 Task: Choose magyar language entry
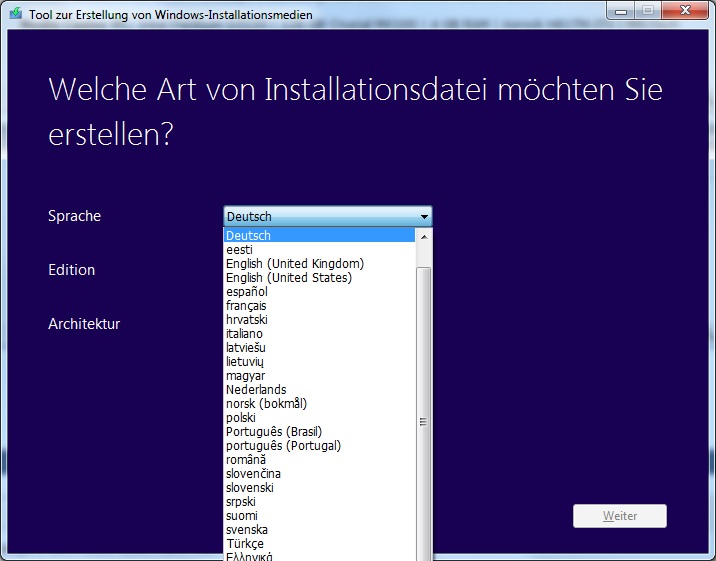click(x=320, y=376)
